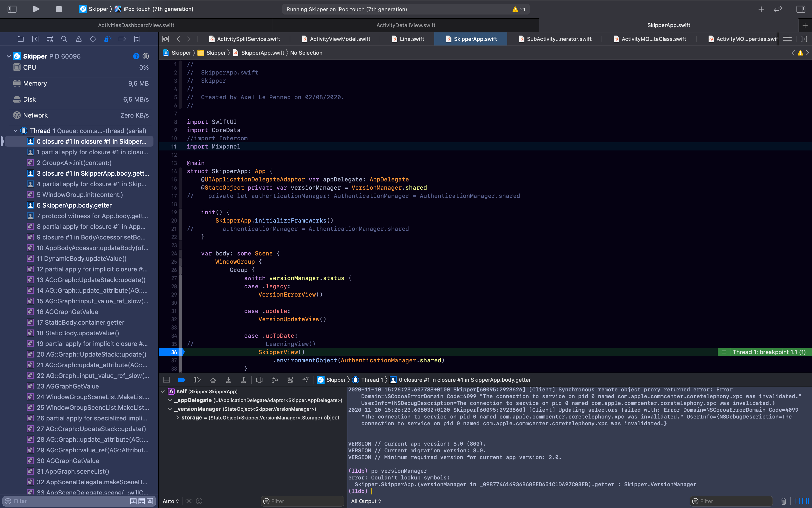Collapse the _appDelegate variable row
The height and width of the screenshot is (508, 812).
(170, 400)
